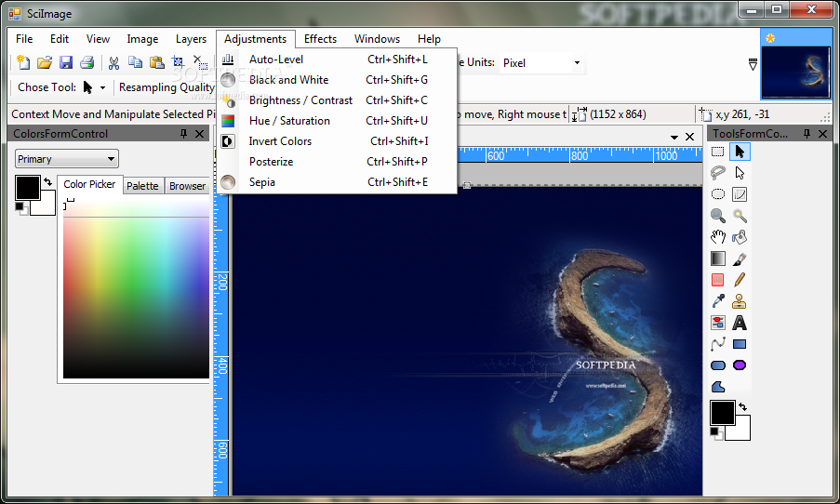This screenshot has height=504, width=840.
Task: Switch to the Palette tab
Action: (142, 186)
